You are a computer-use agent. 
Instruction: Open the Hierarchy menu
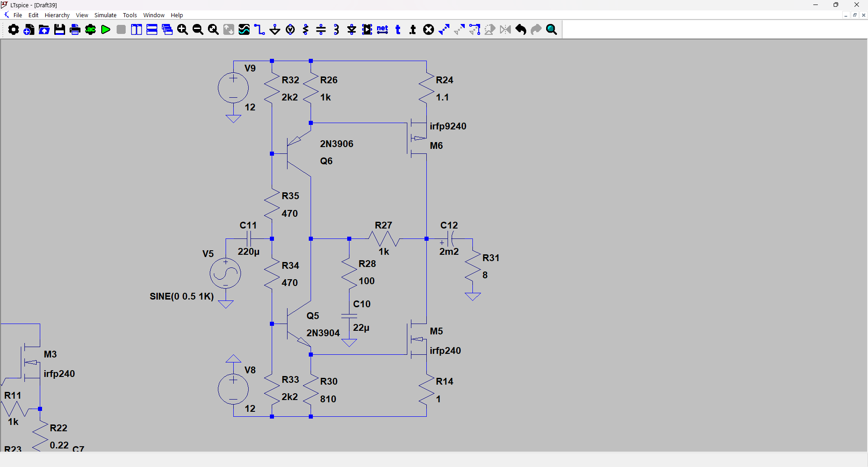tap(57, 15)
